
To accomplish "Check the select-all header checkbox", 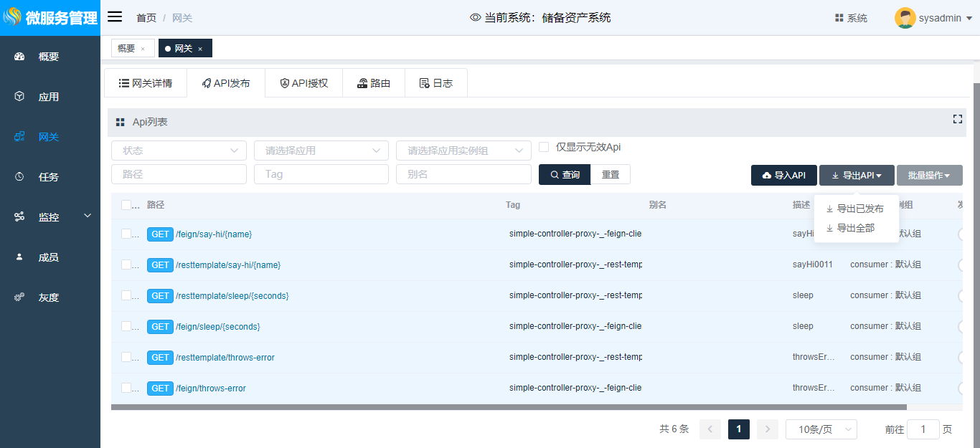I will (x=126, y=205).
